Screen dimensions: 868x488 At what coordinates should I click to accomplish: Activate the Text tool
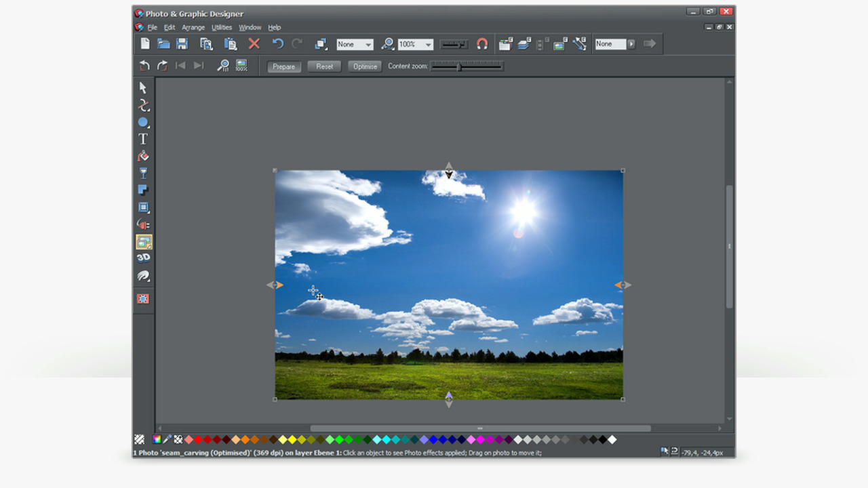click(x=143, y=139)
